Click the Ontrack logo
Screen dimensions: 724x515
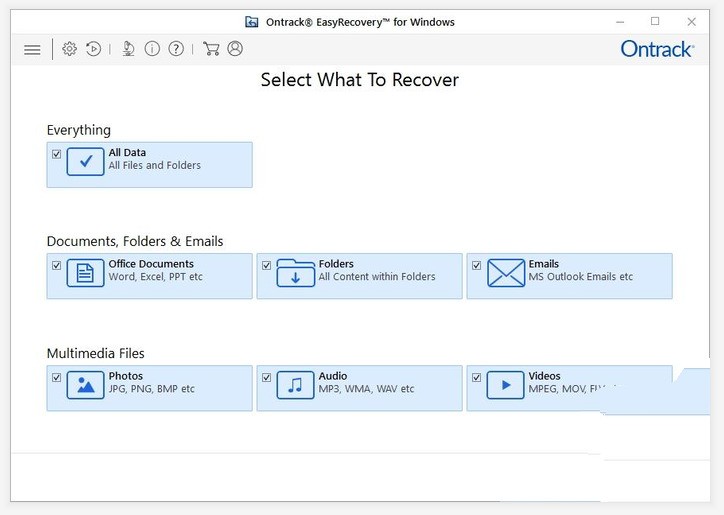click(657, 49)
